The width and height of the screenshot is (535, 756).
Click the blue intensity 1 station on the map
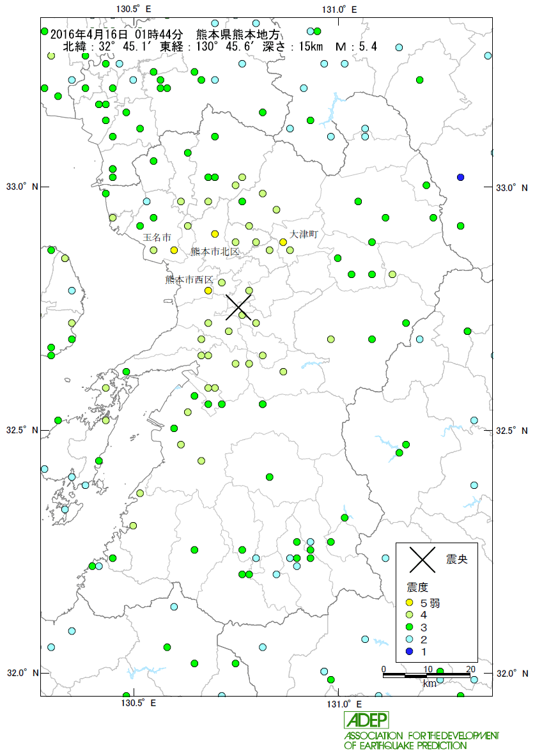(460, 178)
